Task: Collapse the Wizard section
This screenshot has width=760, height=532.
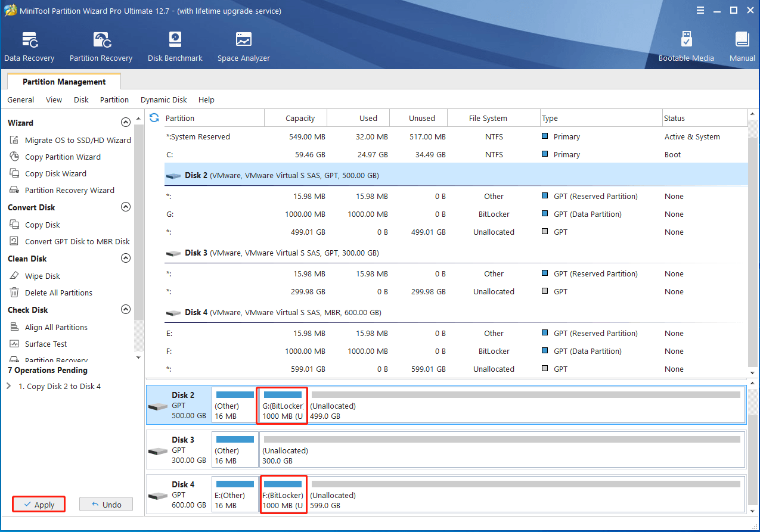Action: point(126,122)
